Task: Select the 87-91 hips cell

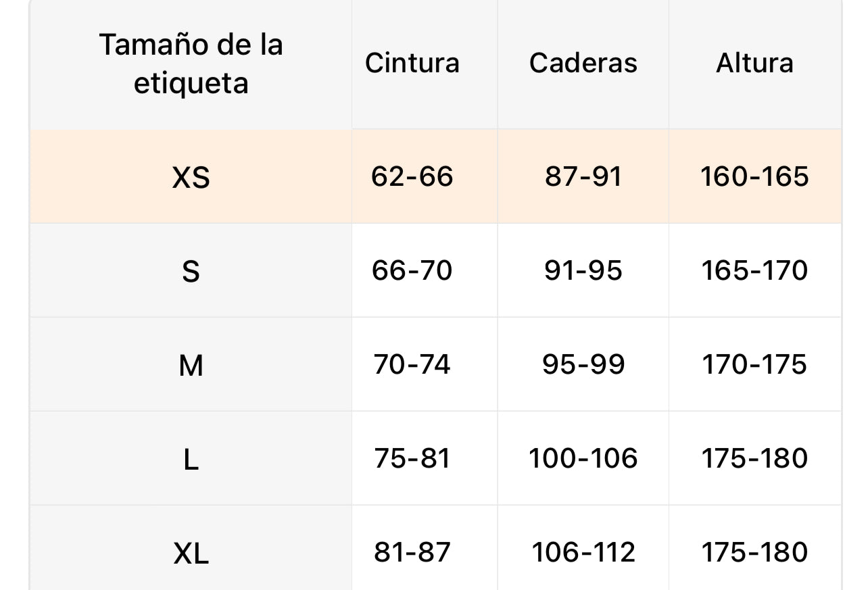Action: point(583,176)
